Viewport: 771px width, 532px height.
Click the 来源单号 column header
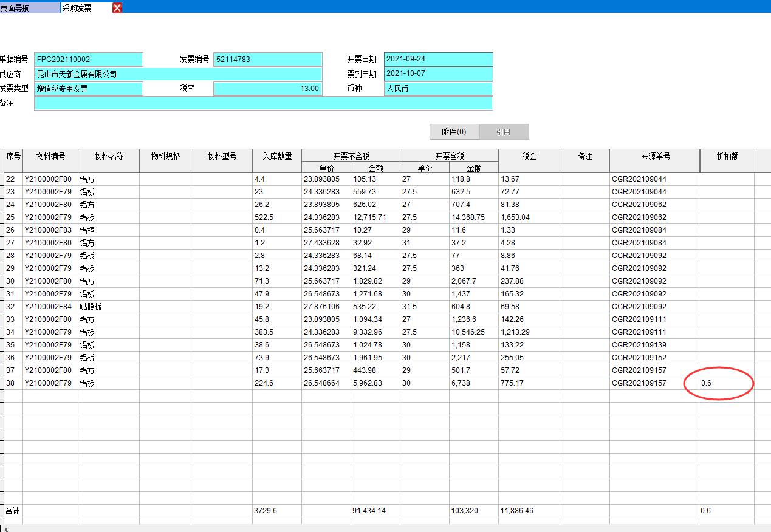655,157
